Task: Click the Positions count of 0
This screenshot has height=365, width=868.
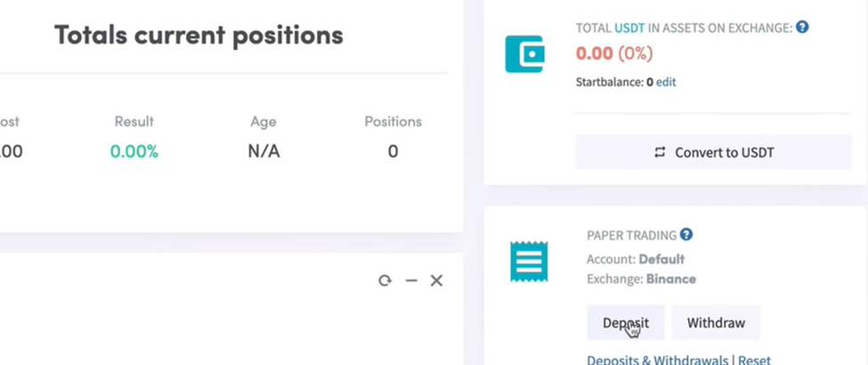Action: (393, 151)
